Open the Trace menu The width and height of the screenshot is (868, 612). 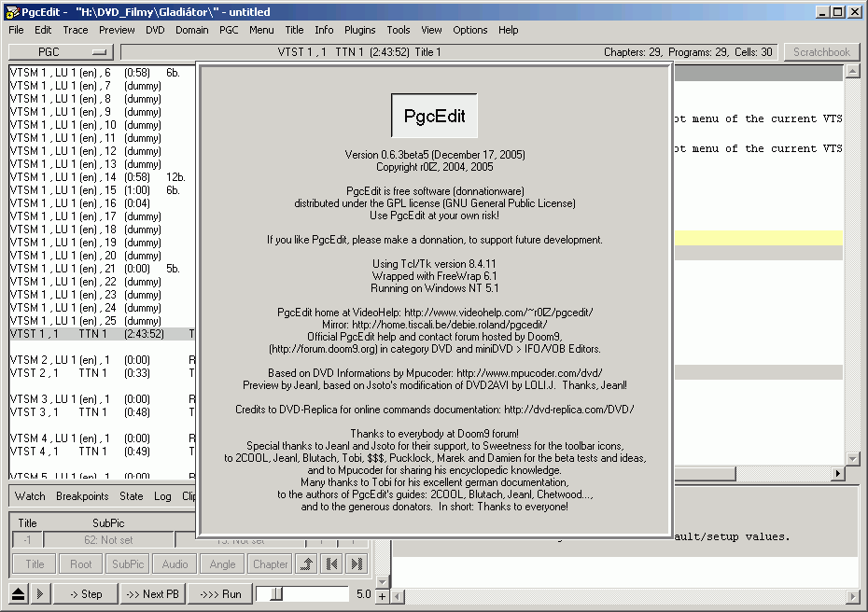pyautogui.click(x=76, y=30)
